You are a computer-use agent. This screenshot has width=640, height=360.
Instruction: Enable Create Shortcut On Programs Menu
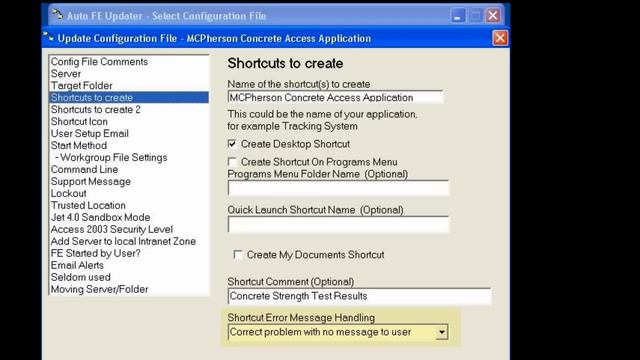click(232, 162)
